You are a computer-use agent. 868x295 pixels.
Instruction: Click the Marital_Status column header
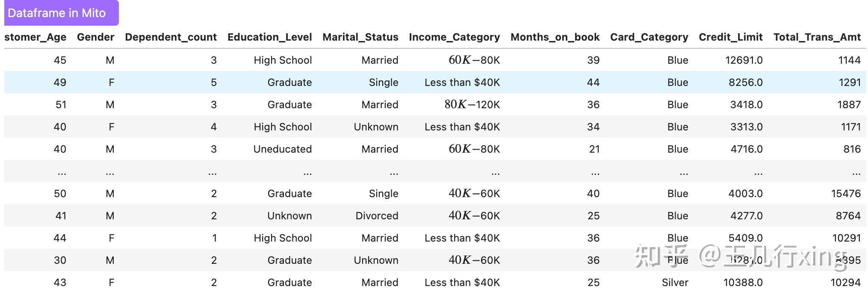(360, 37)
